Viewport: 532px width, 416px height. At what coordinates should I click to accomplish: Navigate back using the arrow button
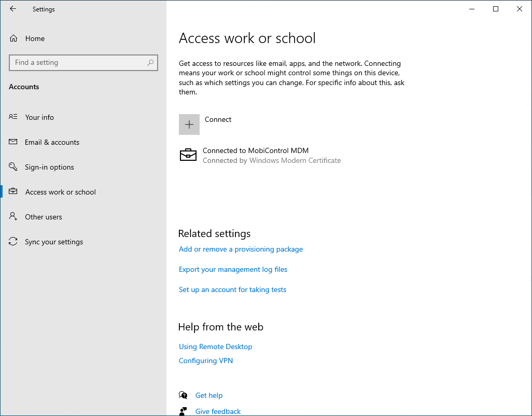pyautogui.click(x=13, y=9)
